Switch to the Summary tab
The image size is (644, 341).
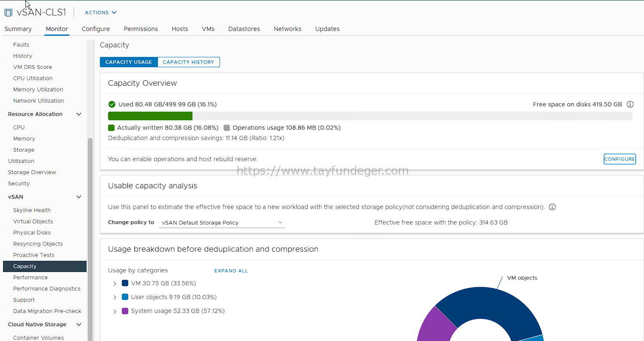[18, 29]
